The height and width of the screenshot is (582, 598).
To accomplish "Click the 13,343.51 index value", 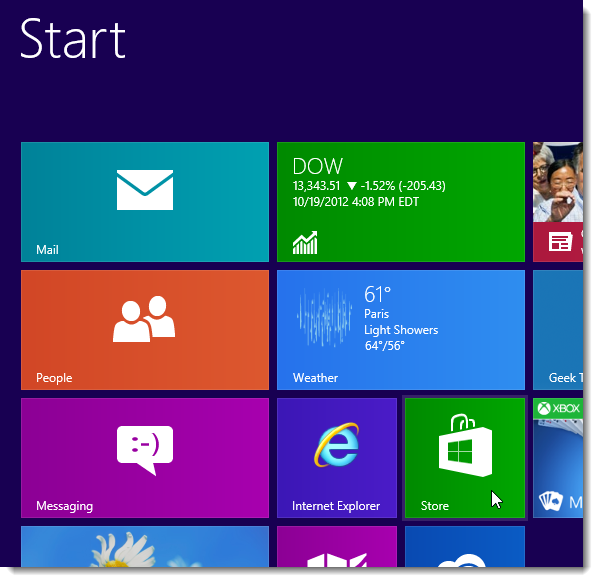I will [x=316, y=186].
